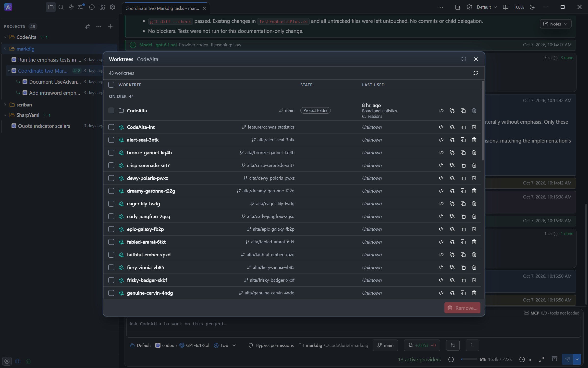Check the frisky-badger-xkbf checkbox
The height and width of the screenshot is (368, 588).
[111, 280]
